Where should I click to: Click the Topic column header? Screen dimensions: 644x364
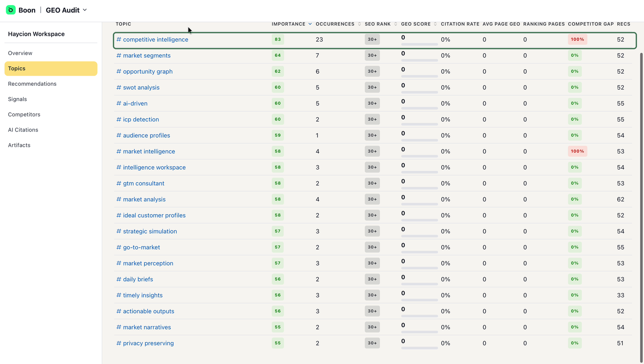tap(124, 24)
